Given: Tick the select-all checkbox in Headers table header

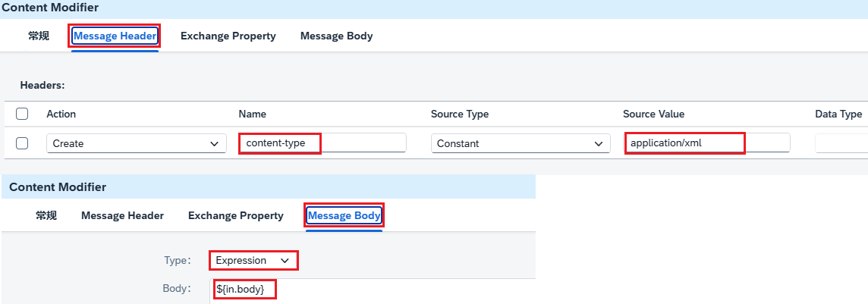Looking at the screenshot, I should click(x=22, y=114).
